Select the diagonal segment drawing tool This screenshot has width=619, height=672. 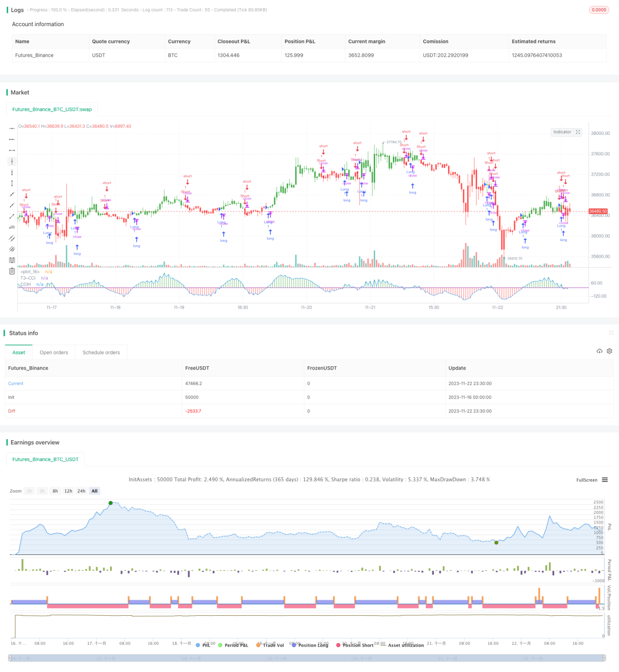tap(12, 216)
